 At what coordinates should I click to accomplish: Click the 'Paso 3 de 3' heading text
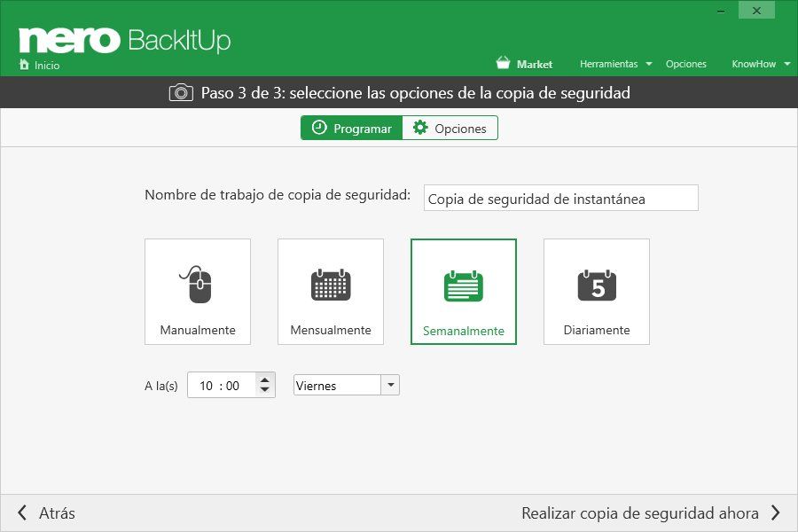coord(415,93)
